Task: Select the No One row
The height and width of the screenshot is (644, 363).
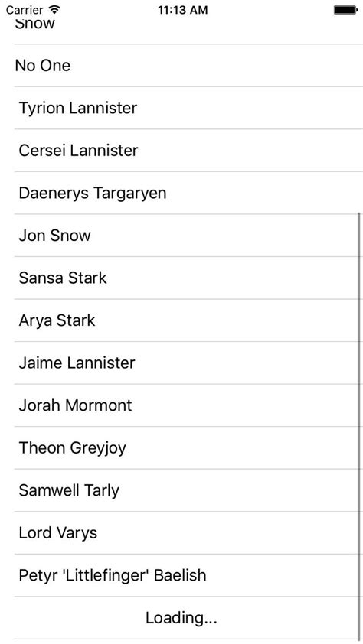Action: [181, 66]
